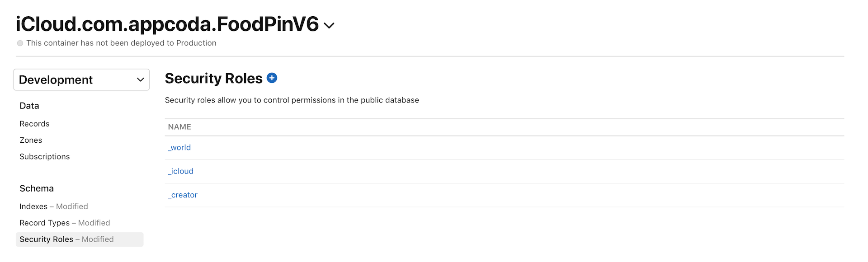Expand the environment dropdown arrow
This screenshot has width=868, height=262.
tap(139, 80)
